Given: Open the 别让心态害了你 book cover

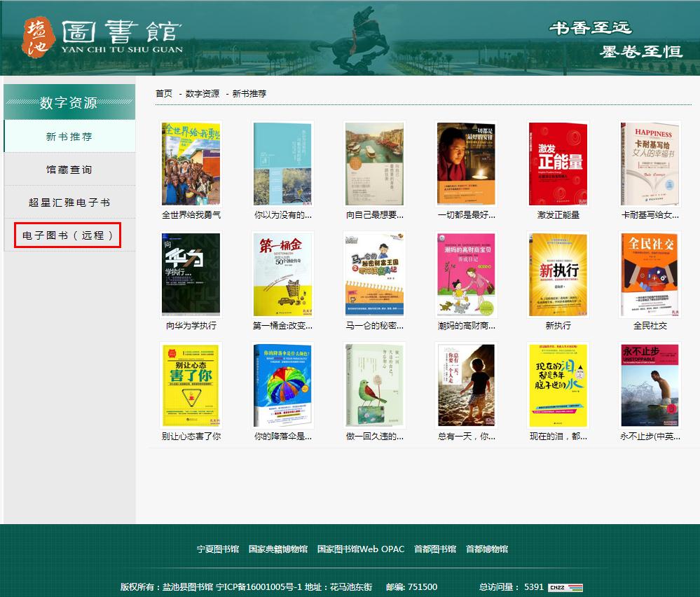Looking at the screenshot, I should [x=191, y=385].
